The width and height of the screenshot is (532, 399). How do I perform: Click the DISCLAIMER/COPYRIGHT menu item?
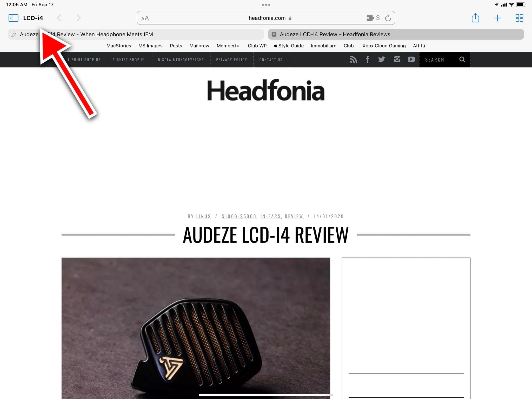[181, 60]
